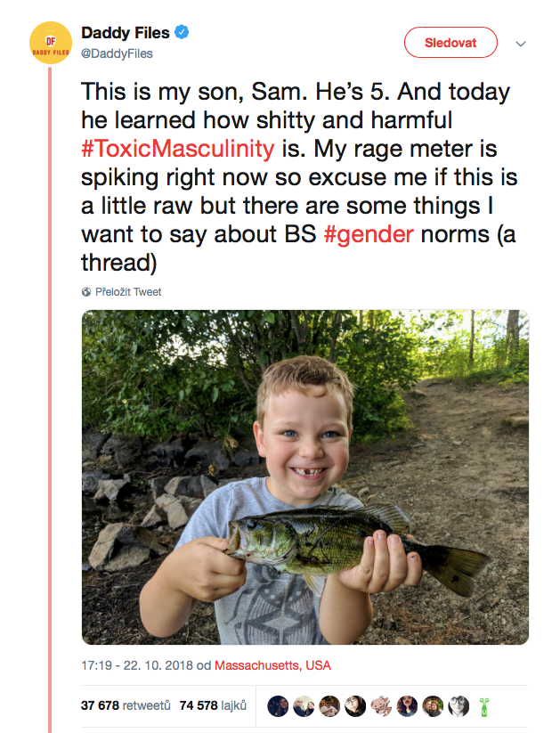The image size is (560, 733).
Task: View the 74 578 lajků list
Action: [213, 705]
